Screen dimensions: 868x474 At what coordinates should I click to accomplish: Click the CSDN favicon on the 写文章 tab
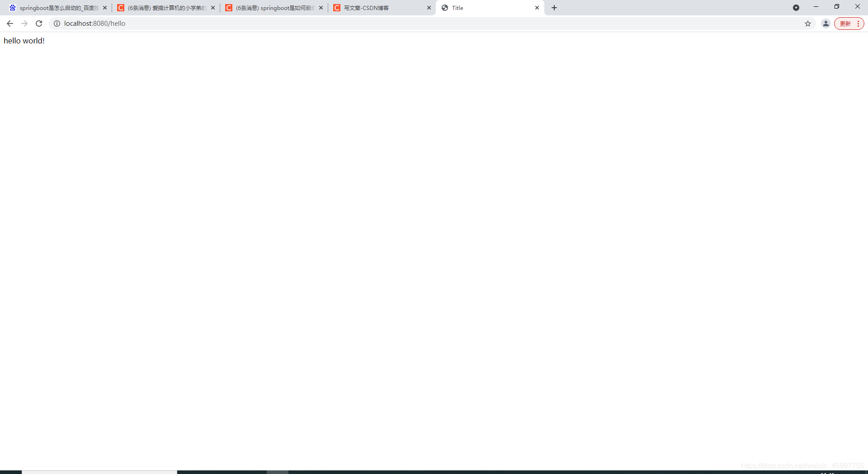tap(338, 8)
